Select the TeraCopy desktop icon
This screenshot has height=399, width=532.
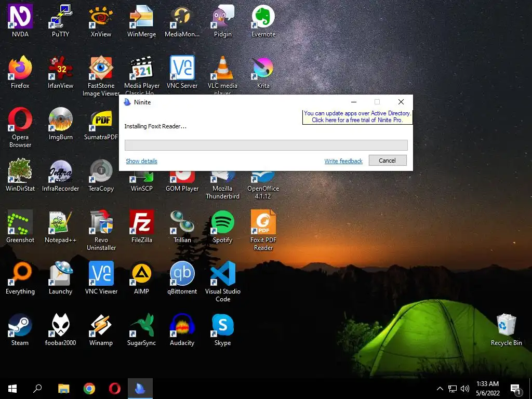101,170
